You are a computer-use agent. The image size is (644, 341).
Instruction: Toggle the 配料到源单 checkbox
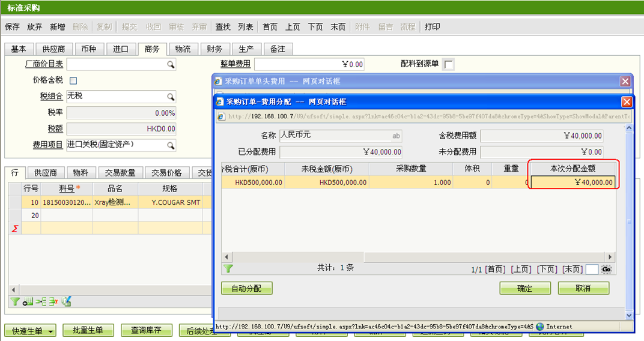click(448, 64)
